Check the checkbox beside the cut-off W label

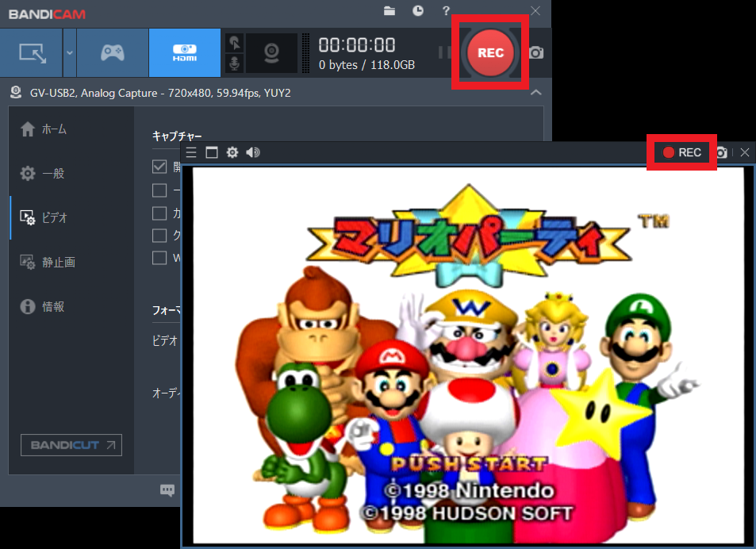[159, 258]
